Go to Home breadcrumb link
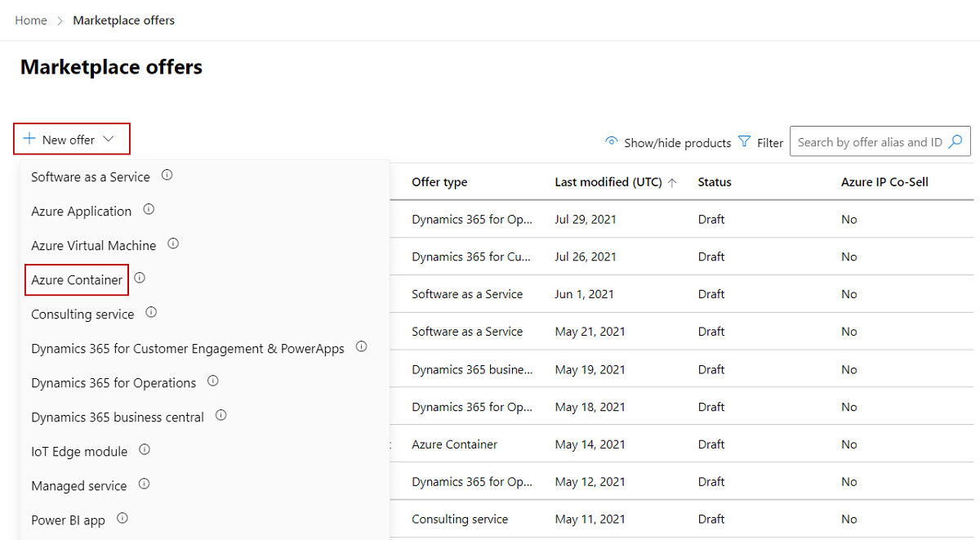This screenshot has height=540, width=980. coord(31,20)
